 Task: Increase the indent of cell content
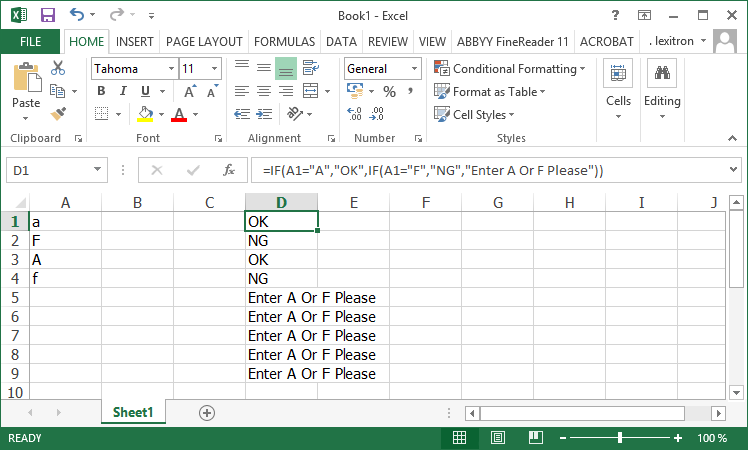point(264,114)
